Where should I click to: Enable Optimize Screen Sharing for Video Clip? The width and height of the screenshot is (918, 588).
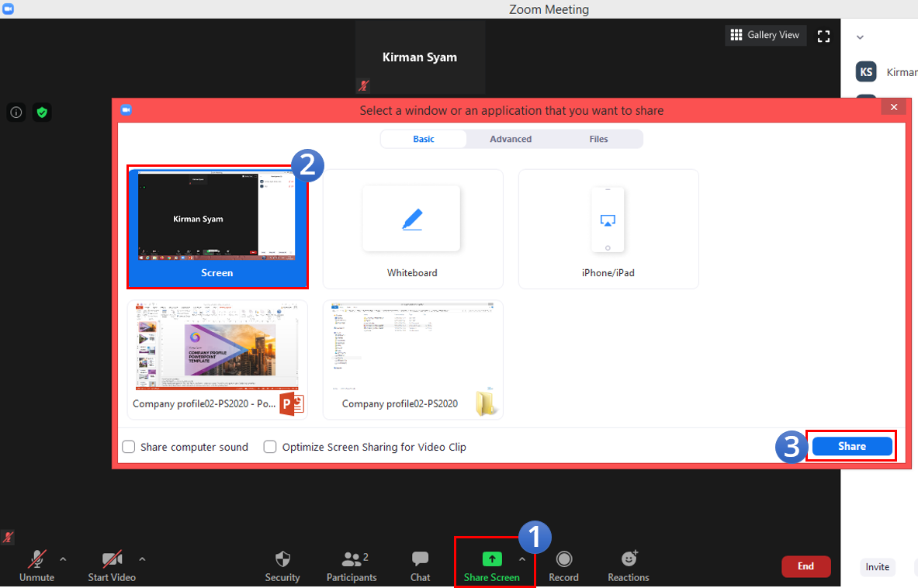tap(270, 447)
